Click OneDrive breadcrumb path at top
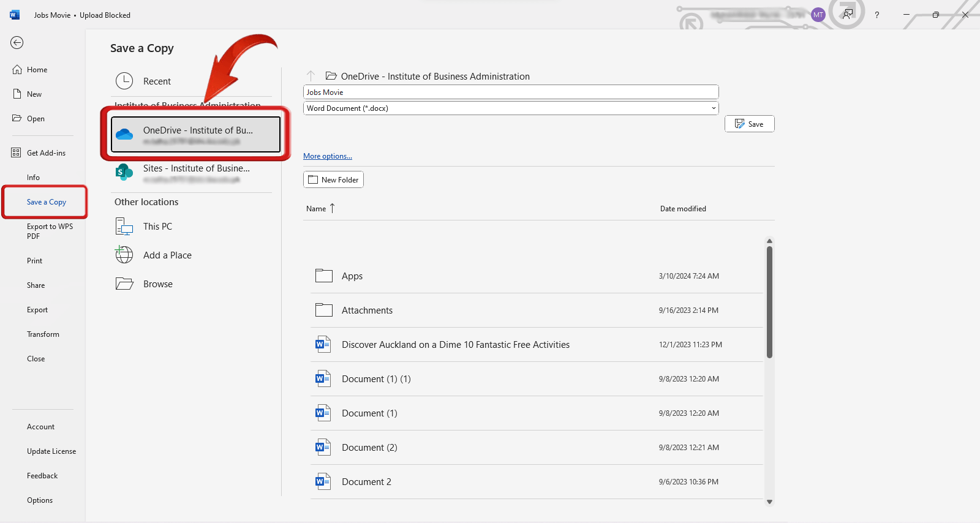The width and height of the screenshot is (980, 523). tap(435, 77)
